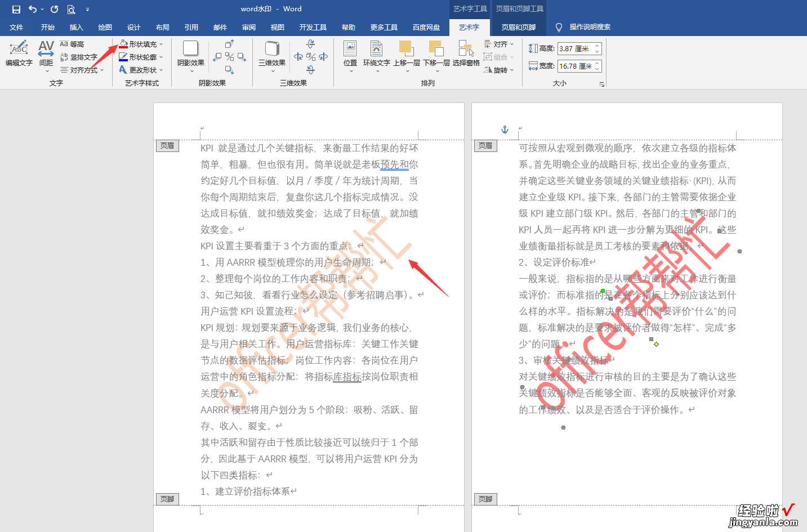807x532 pixels.
Task: Open 更改形状 (Change Shape) dropdown
Action: 141,70
